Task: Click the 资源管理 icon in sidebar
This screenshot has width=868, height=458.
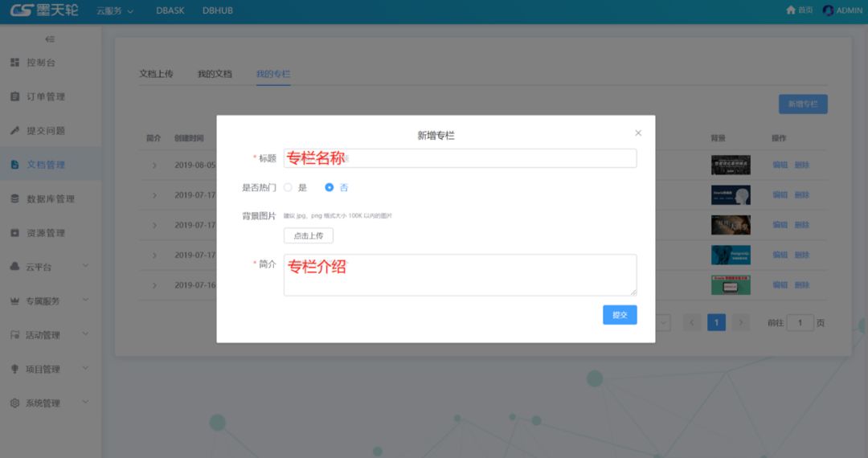Action: (15, 233)
